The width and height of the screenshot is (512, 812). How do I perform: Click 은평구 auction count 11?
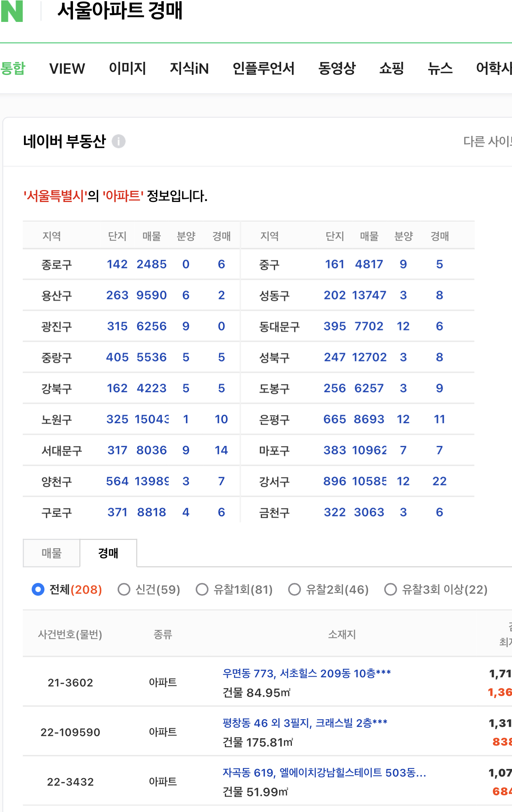click(439, 419)
